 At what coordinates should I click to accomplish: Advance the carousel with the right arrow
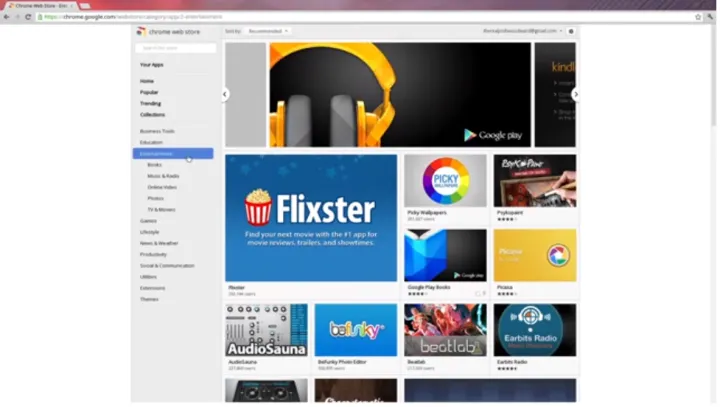pos(576,94)
